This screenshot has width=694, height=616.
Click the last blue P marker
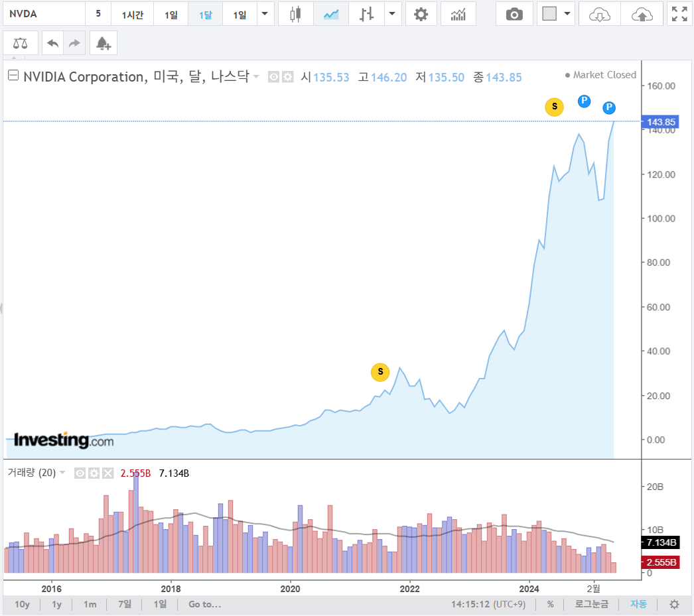coord(609,107)
